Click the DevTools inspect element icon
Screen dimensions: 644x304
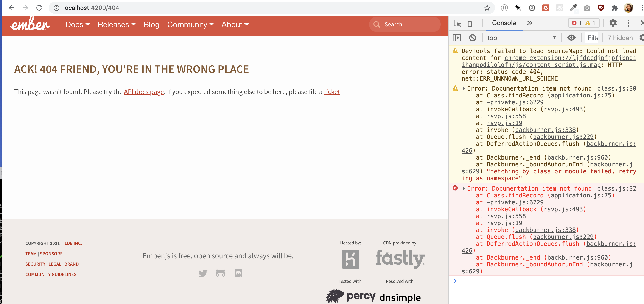[x=457, y=23]
